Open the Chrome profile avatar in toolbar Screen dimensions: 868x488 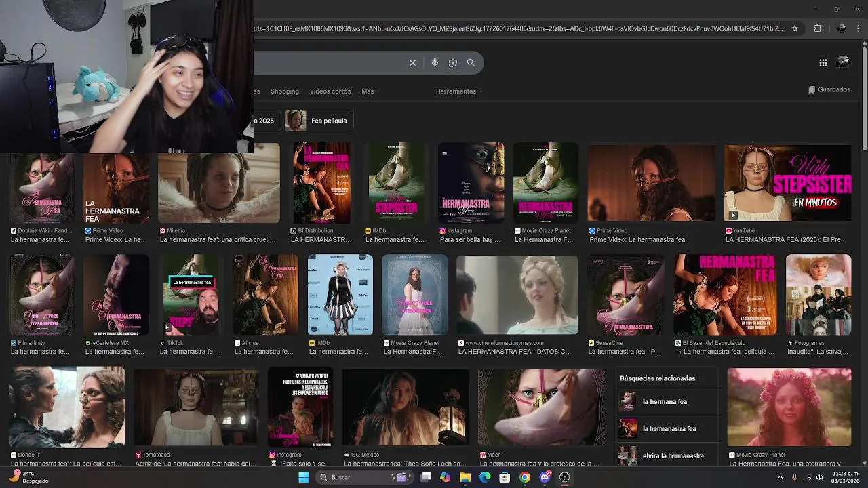click(x=842, y=28)
